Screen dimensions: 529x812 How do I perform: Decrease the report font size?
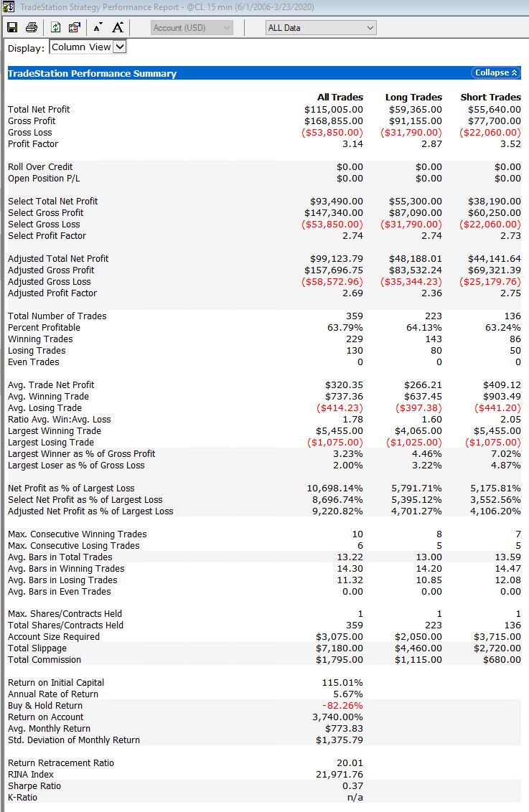(98, 28)
